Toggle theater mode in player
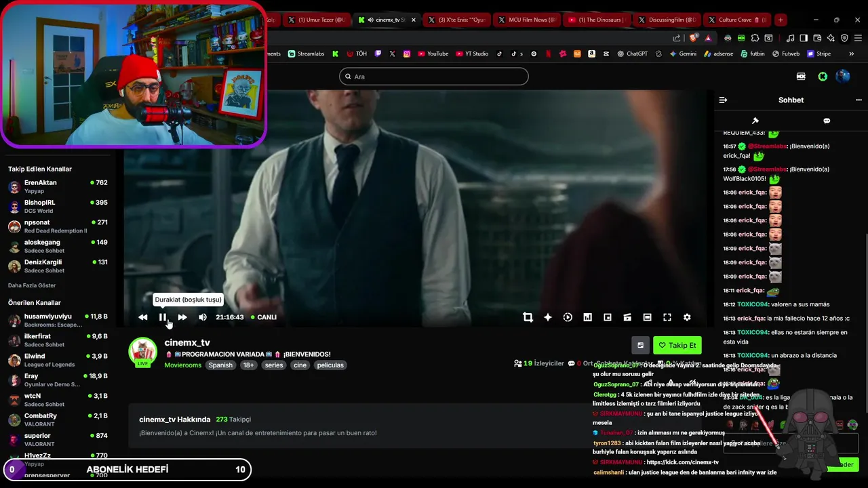This screenshot has height=488, width=868. [647, 317]
